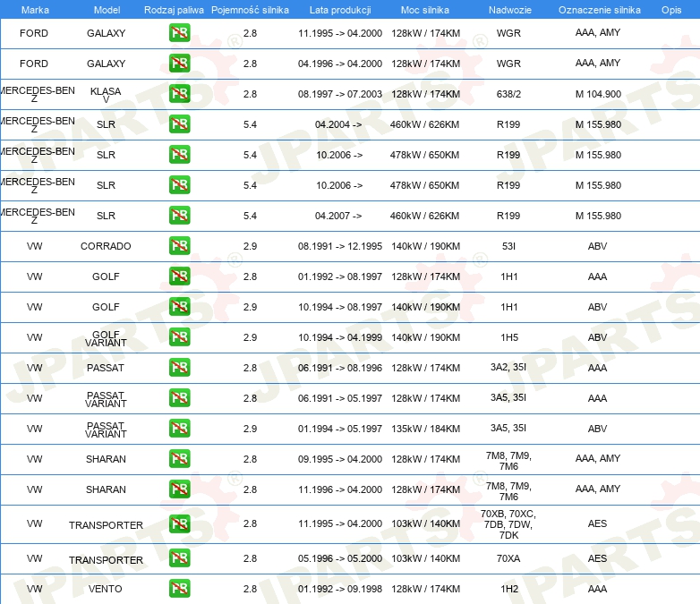Click body code 53I
Viewport: 700px width, 604px height.
509,246
